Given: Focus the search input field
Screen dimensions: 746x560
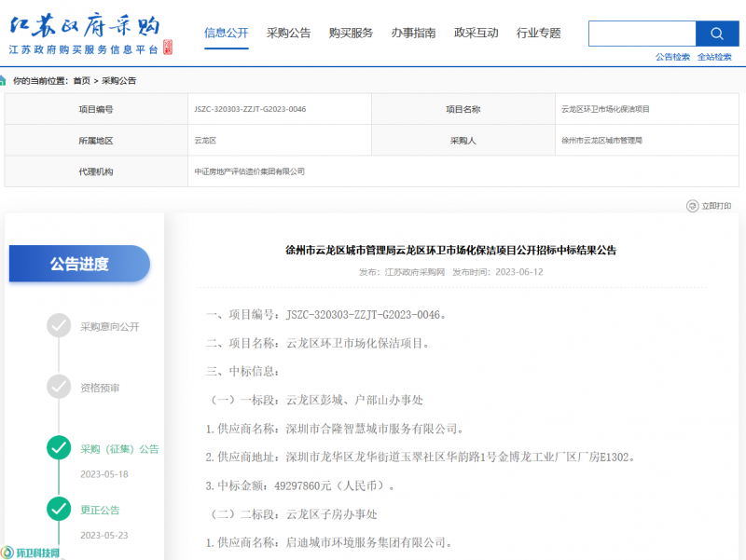Looking at the screenshot, I should pyautogui.click(x=642, y=34).
